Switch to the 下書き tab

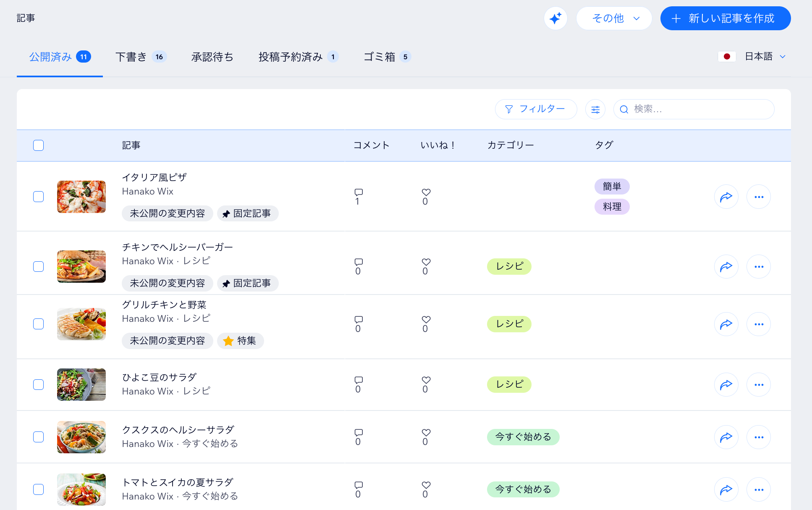131,57
